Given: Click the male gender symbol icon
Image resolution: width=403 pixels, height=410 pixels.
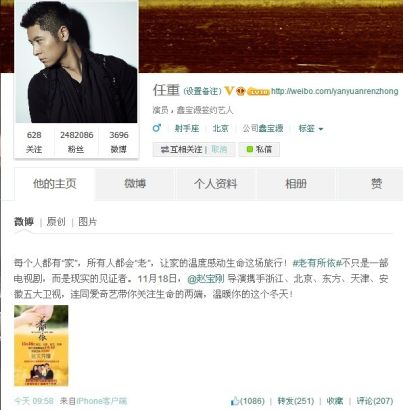Looking at the screenshot, I should [x=156, y=128].
